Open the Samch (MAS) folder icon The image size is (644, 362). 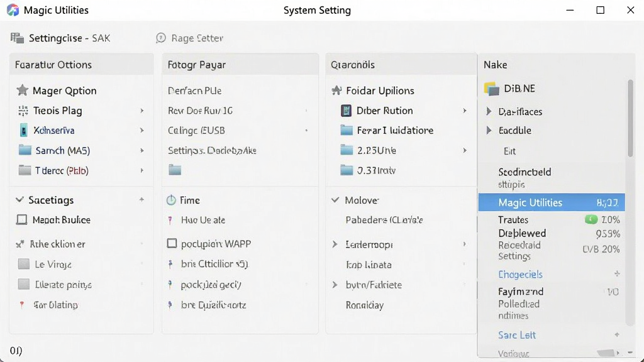pos(25,150)
